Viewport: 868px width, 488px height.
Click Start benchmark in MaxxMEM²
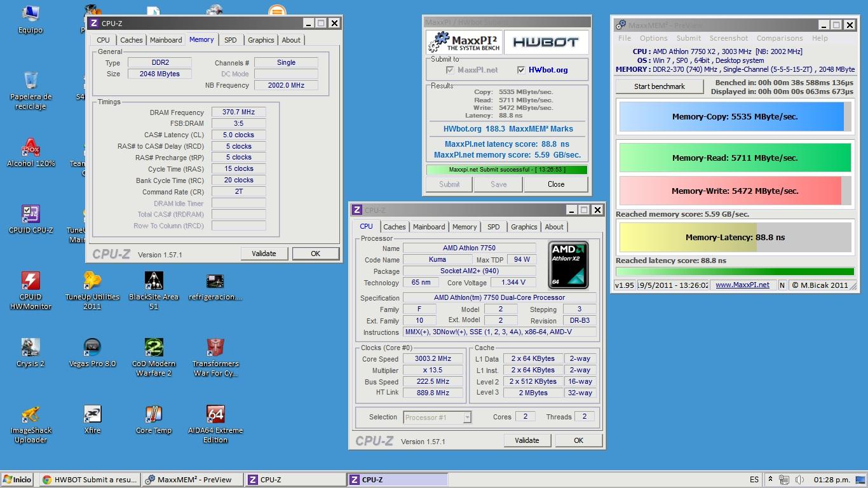tap(660, 86)
